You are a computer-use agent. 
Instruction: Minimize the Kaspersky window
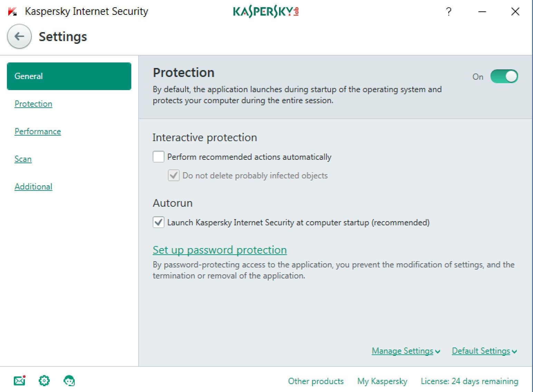[482, 12]
